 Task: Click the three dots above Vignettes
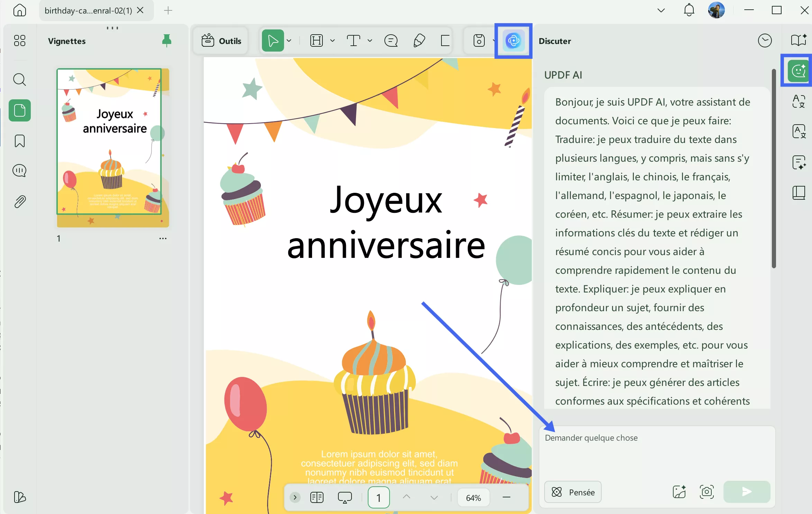112,28
